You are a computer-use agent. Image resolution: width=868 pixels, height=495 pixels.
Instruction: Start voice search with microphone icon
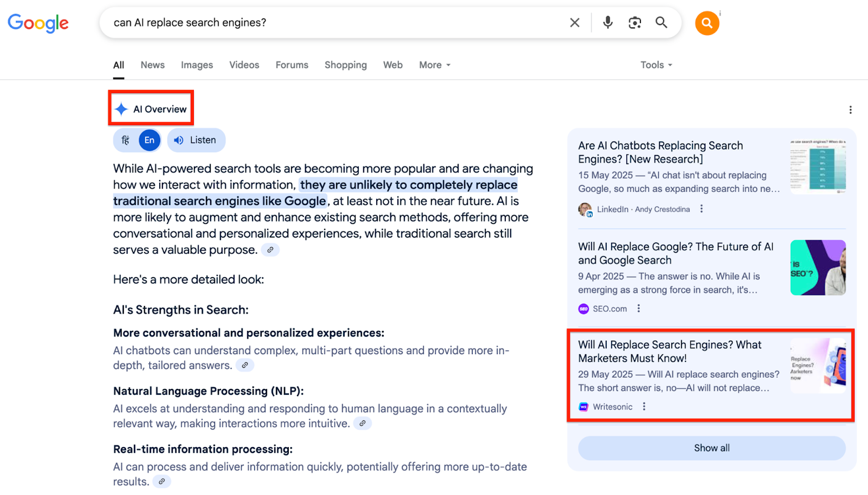point(608,23)
